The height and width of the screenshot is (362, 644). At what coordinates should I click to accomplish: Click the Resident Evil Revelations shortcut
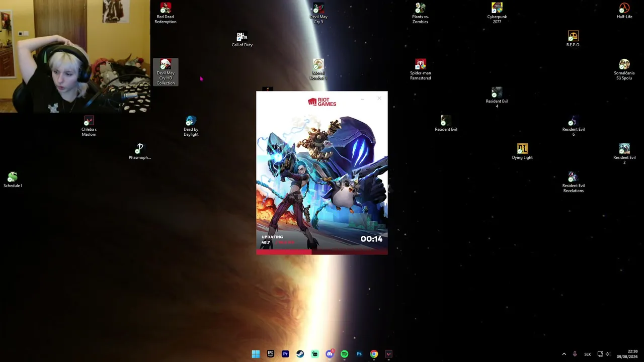click(x=573, y=182)
